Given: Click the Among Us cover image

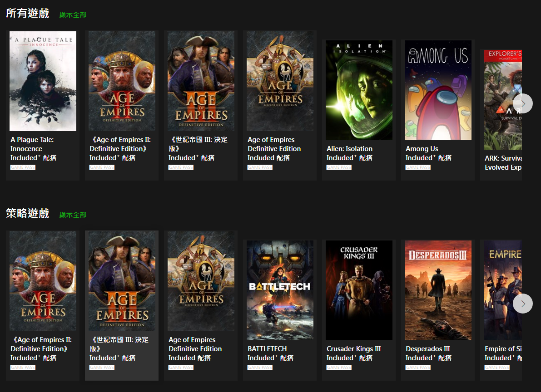Looking at the screenshot, I should point(438,90).
